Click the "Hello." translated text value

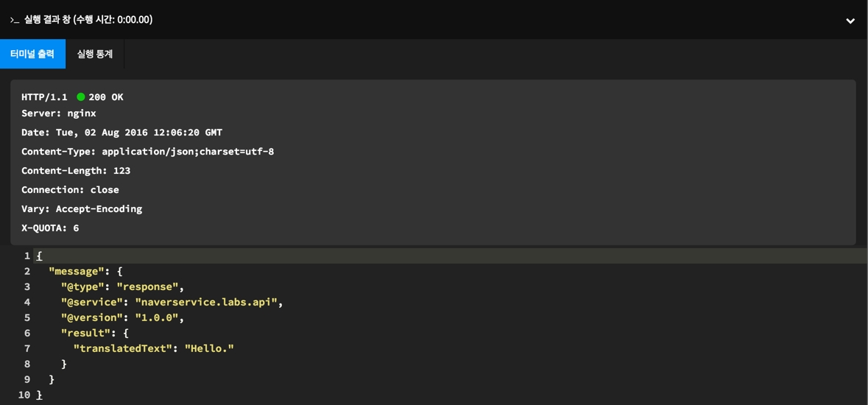tap(209, 348)
